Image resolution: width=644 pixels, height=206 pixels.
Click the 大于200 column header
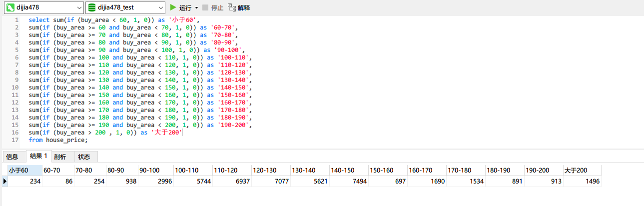(576, 170)
